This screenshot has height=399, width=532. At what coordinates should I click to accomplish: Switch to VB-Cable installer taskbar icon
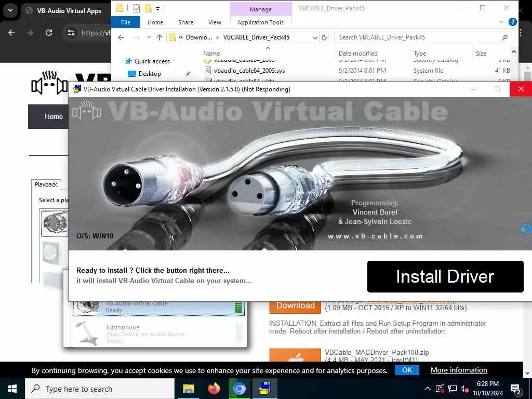[264, 389]
